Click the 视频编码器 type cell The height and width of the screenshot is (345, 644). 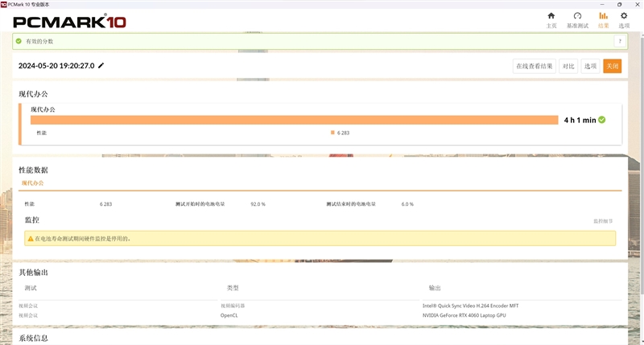tap(233, 306)
